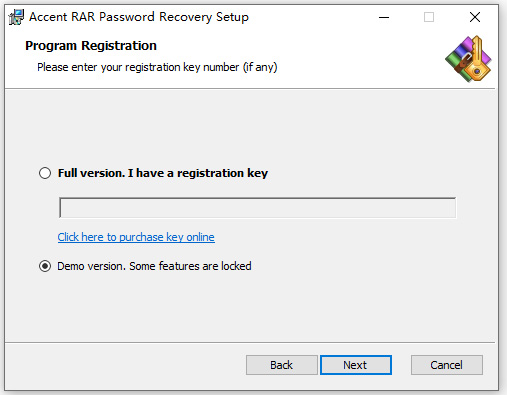Click the registration key input field
Viewport: 507px width, 395px height.
click(x=257, y=208)
